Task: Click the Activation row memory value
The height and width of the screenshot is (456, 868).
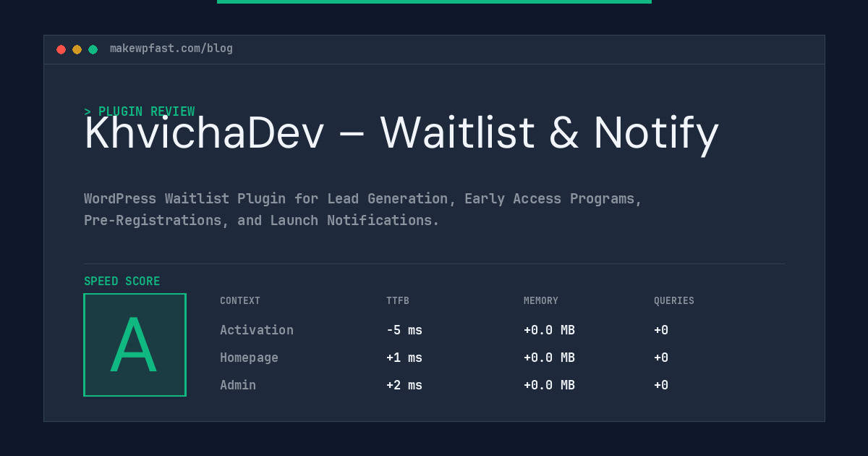Action: tap(549, 330)
